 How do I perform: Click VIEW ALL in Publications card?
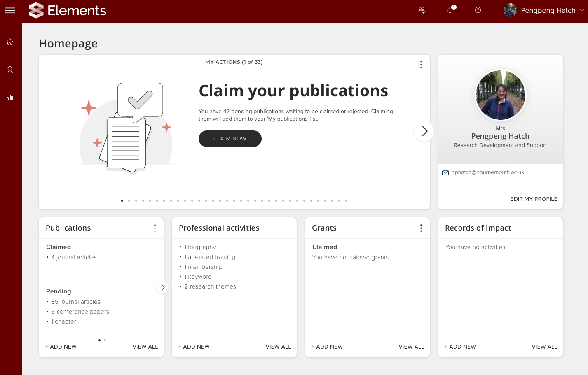point(145,347)
